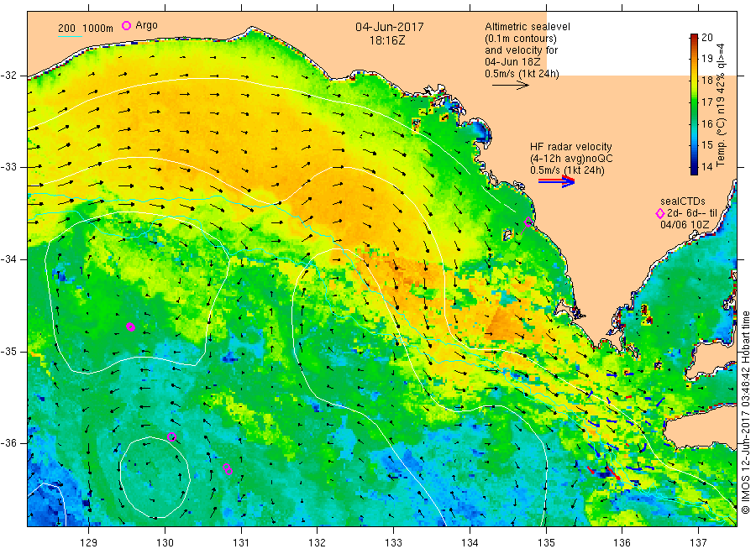Click the '20' label on the colorbar
The image size is (756, 554).
(x=707, y=38)
